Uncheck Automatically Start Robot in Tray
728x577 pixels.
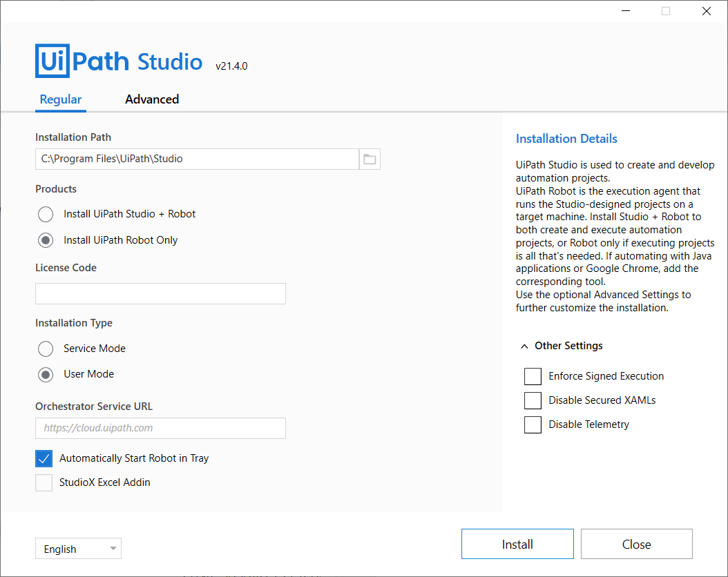click(44, 458)
